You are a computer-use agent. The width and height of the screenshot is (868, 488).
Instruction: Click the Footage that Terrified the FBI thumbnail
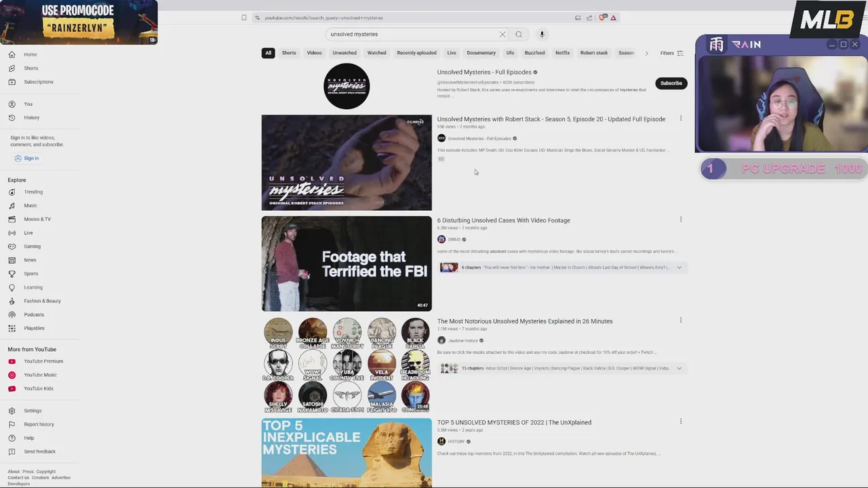coord(347,264)
